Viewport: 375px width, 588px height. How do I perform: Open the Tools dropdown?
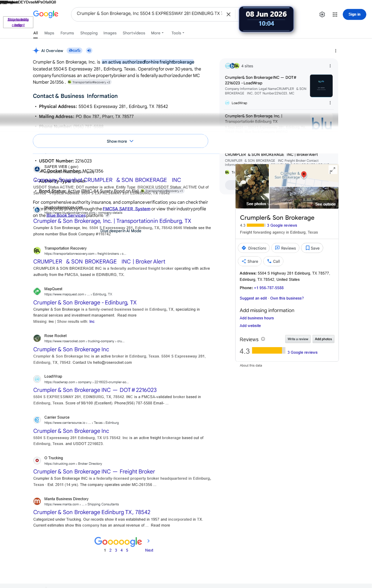tap(178, 33)
